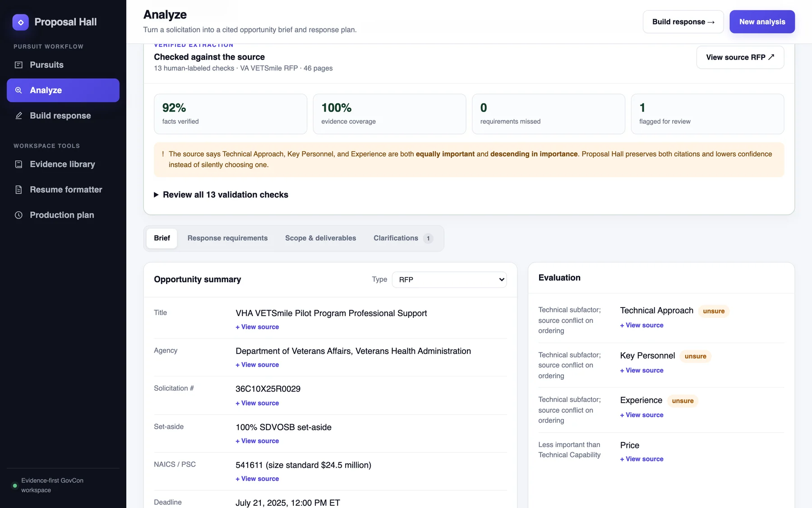
Task: Switch to the Brief tab
Action: pos(162,238)
